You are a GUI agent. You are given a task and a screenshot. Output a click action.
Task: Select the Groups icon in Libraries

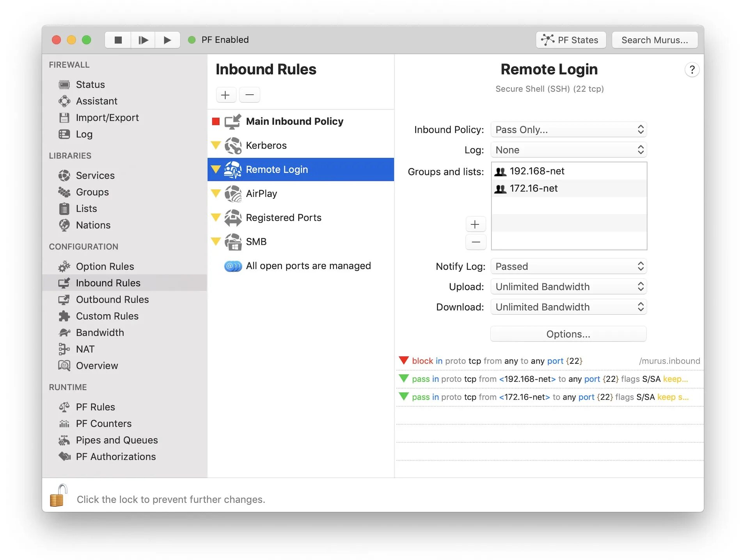point(65,192)
